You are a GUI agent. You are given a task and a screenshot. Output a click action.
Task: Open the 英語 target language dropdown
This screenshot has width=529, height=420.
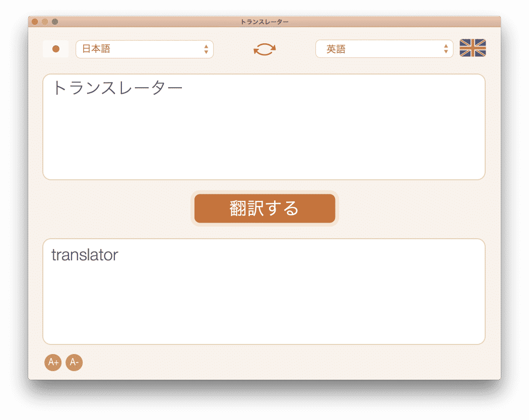[x=384, y=49]
